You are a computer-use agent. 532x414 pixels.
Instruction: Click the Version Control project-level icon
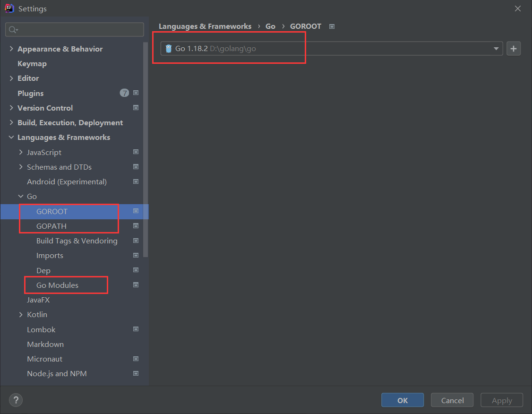coord(136,108)
